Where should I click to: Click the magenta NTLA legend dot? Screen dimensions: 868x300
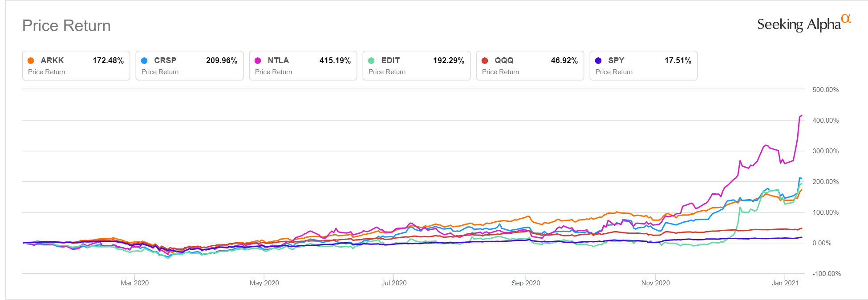[258, 60]
